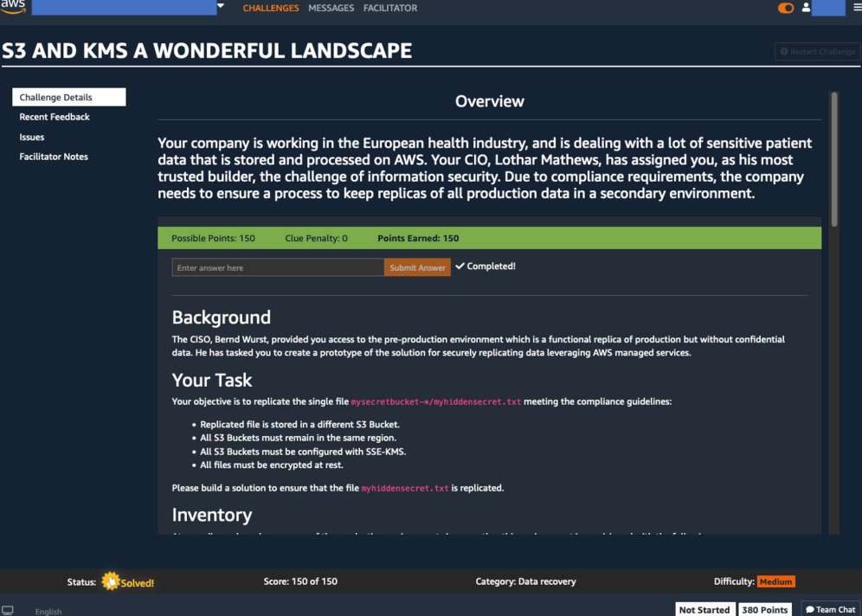Toggle the orange switch in header

[x=786, y=8]
